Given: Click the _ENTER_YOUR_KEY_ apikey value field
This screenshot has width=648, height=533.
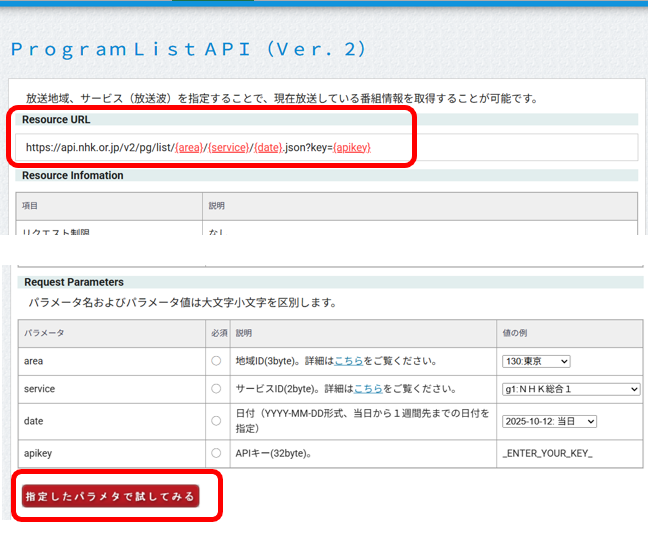Looking at the screenshot, I should pyautogui.click(x=547, y=453).
